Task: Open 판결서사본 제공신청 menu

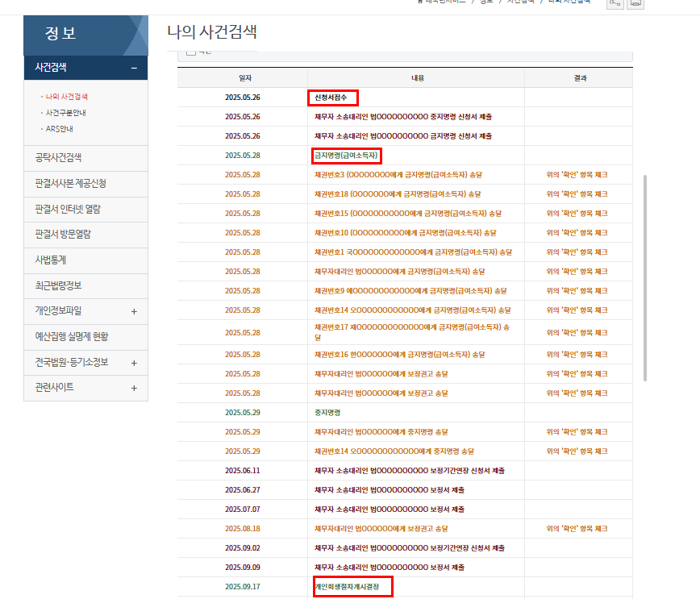Action: (x=71, y=184)
